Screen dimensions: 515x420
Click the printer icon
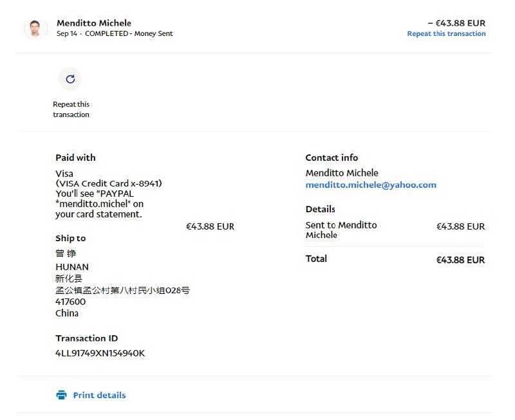click(x=62, y=395)
